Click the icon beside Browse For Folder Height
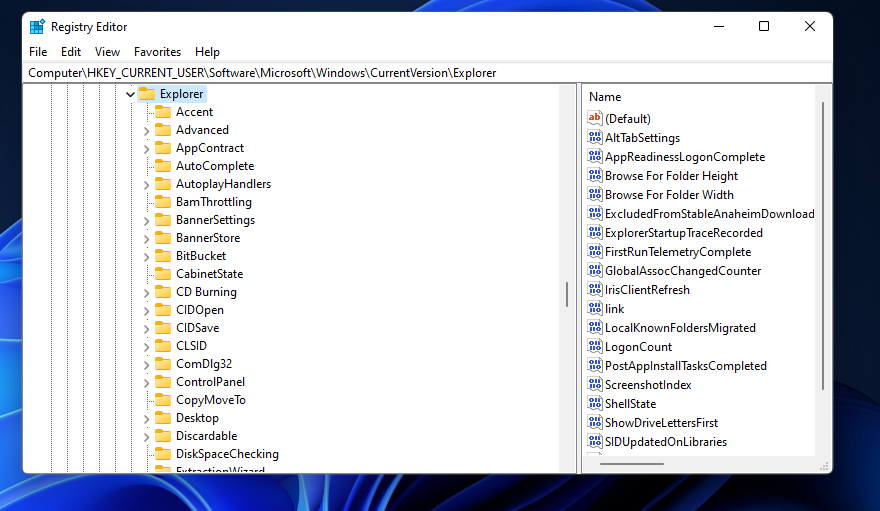 595,175
